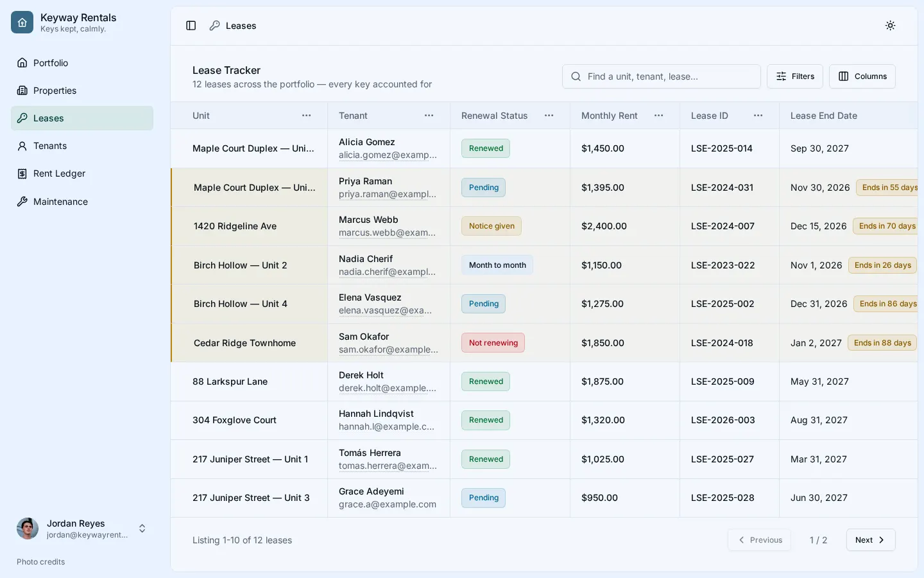Open Lease ID column options menu
Screen dimensions: 924x578
758,116
